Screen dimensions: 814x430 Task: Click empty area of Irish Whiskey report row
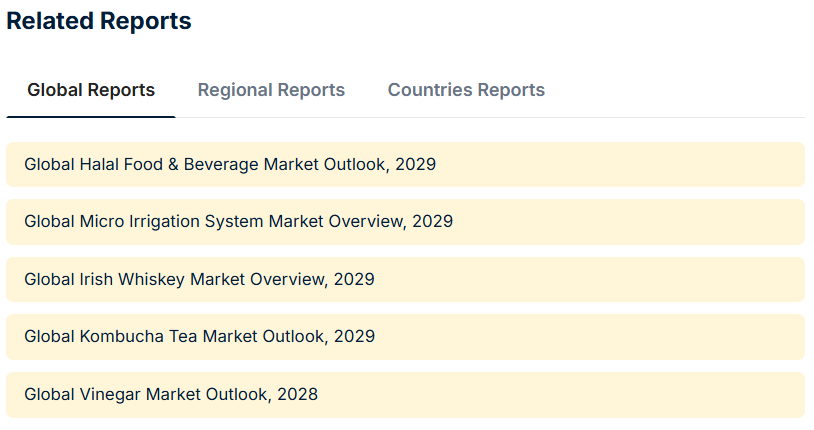click(x=600, y=279)
